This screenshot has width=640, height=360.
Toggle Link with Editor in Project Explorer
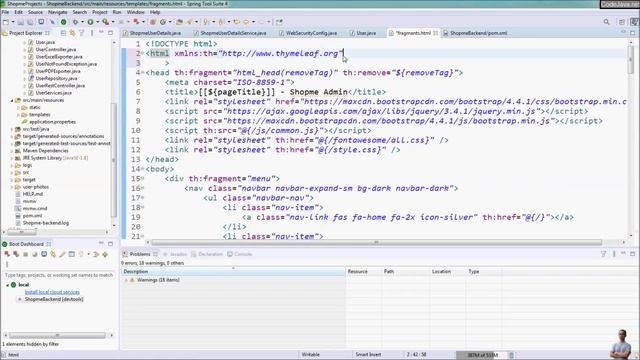[72, 33]
